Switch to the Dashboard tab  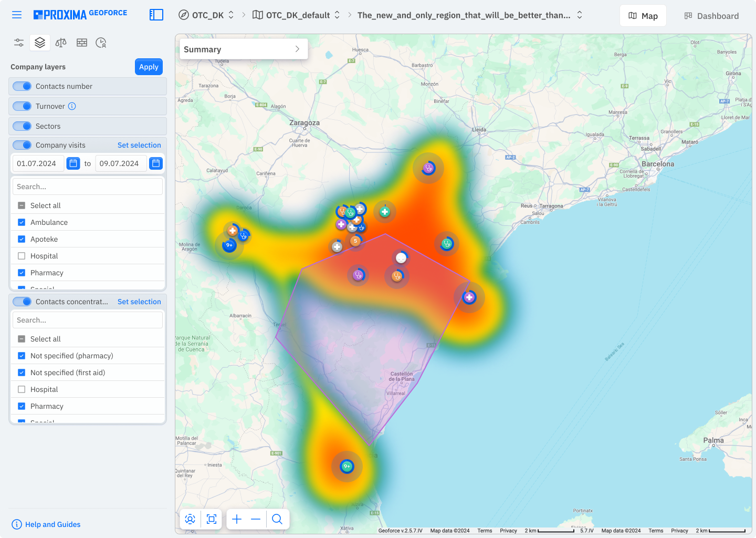point(711,15)
